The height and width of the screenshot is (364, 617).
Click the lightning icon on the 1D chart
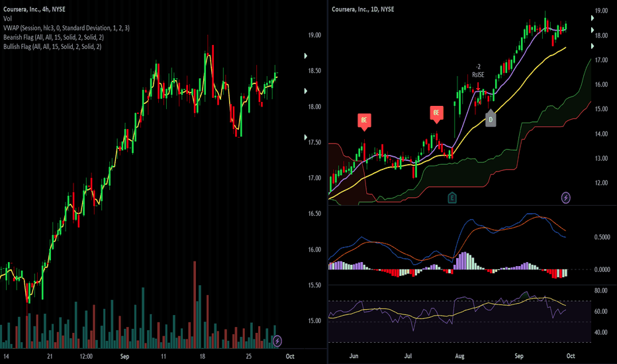[x=566, y=197]
